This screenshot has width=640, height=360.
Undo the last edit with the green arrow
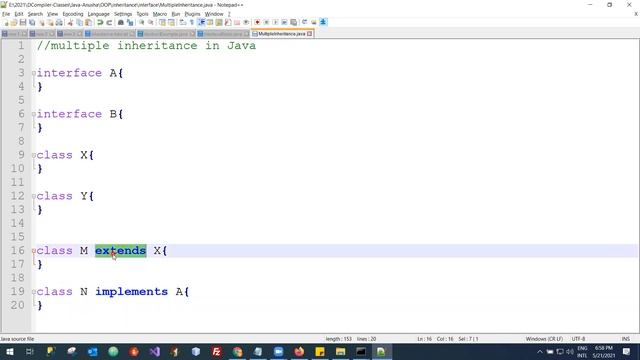[100, 22]
